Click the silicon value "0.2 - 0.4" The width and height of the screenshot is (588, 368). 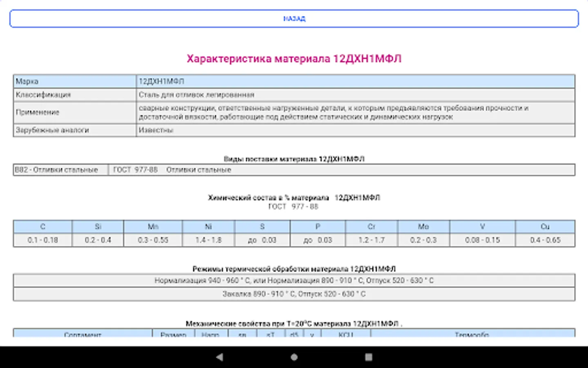[98, 240]
